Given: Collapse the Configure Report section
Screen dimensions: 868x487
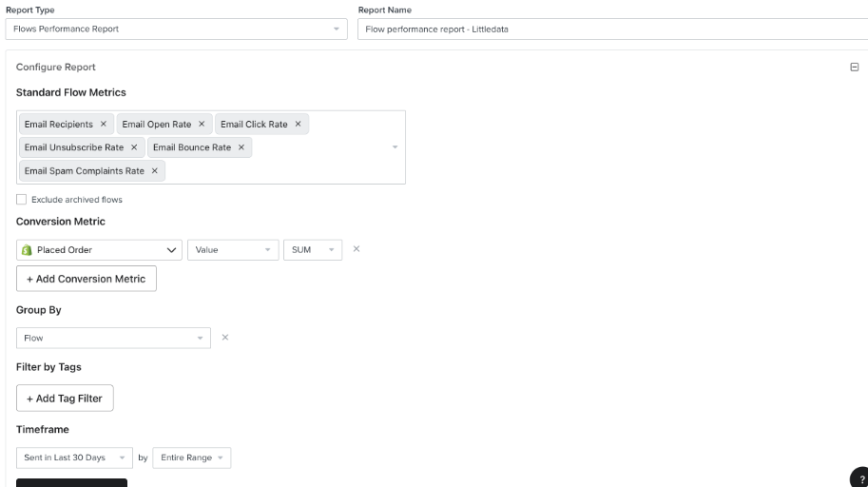Looking at the screenshot, I should pos(854,67).
